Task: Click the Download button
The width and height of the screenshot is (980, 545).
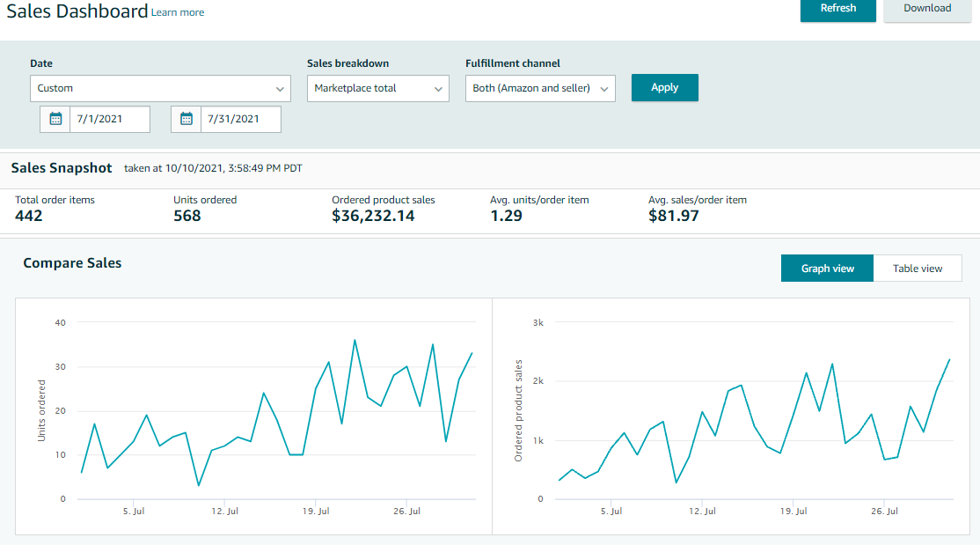Action: [926, 9]
